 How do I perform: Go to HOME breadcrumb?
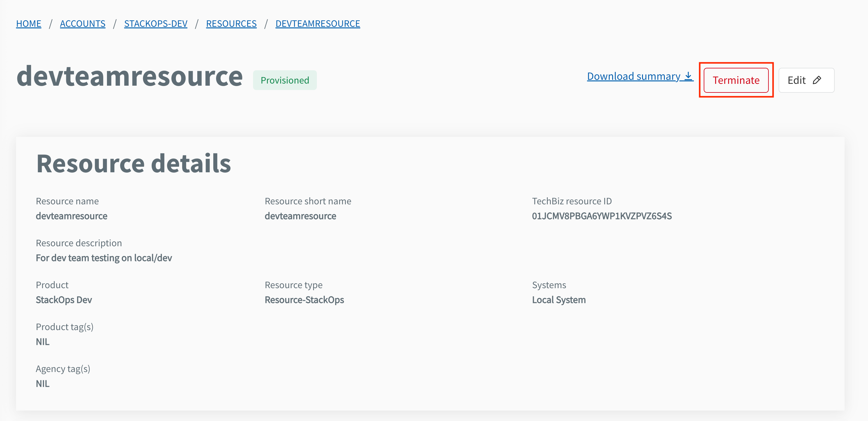point(29,23)
